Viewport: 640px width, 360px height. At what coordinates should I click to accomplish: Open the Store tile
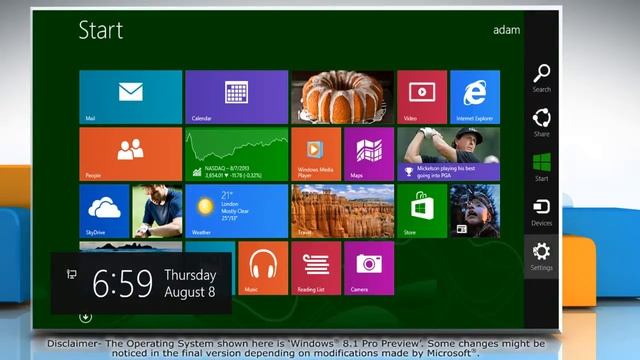[422, 211]
